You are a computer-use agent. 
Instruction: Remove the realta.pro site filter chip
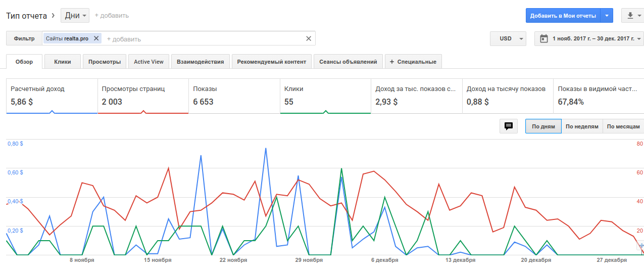coord(96,38)
